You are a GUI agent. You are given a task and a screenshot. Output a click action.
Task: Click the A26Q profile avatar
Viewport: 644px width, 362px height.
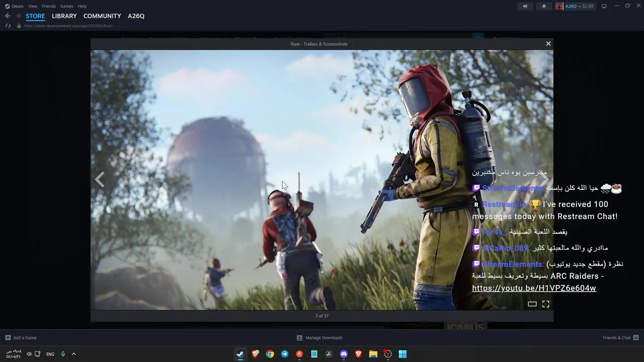[x=559, y=6]
